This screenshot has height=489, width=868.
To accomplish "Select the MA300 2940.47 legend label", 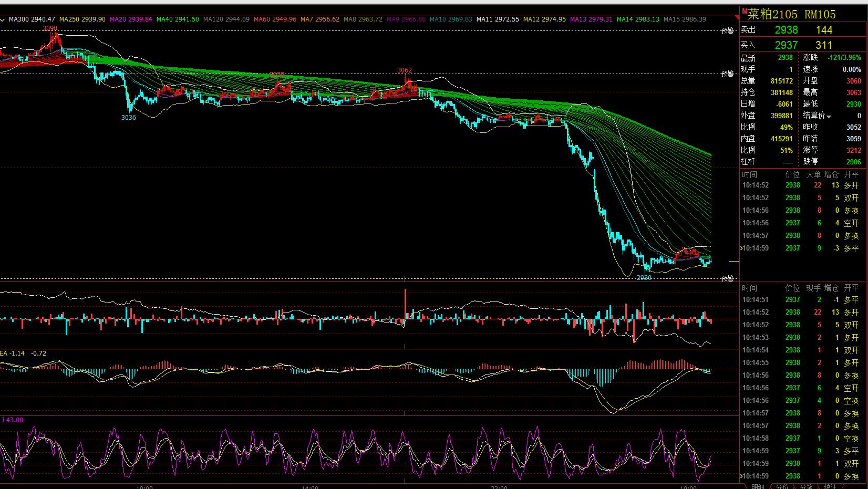I will click(32, 19).
